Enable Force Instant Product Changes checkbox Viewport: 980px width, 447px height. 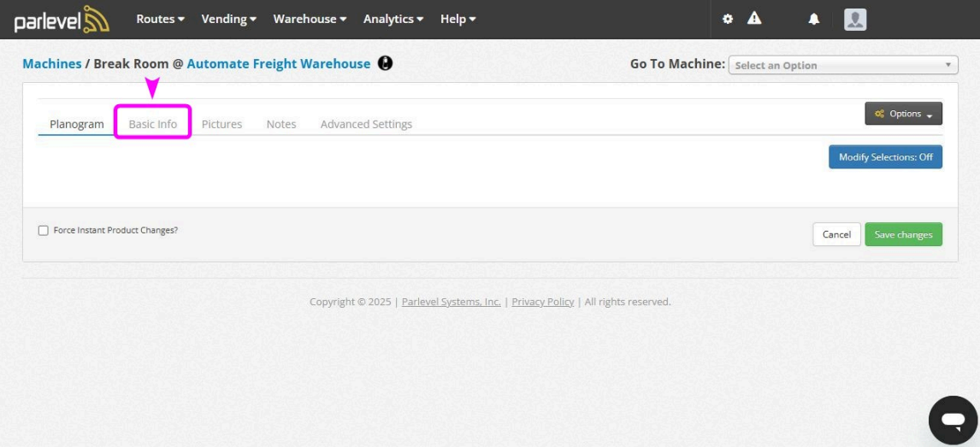[x=44, y=231]
